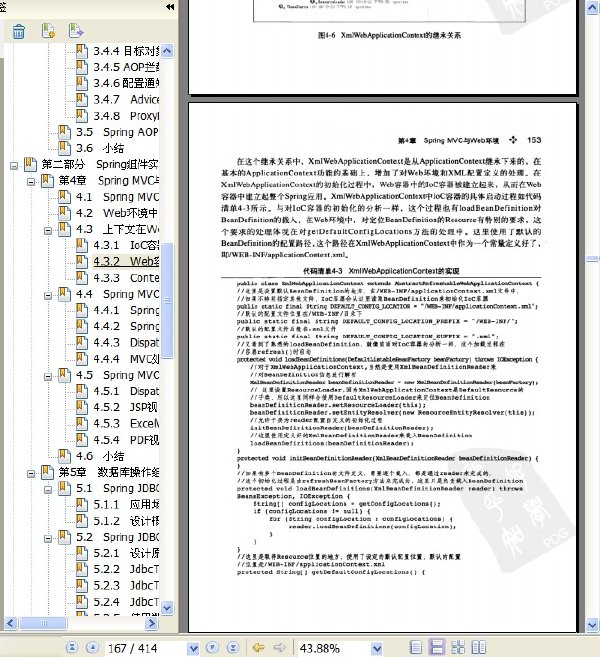Open bookmark 3.4.4 目标对象
Image resolution: width=600 pixels, height=657 pixels.
coord(126,51)
